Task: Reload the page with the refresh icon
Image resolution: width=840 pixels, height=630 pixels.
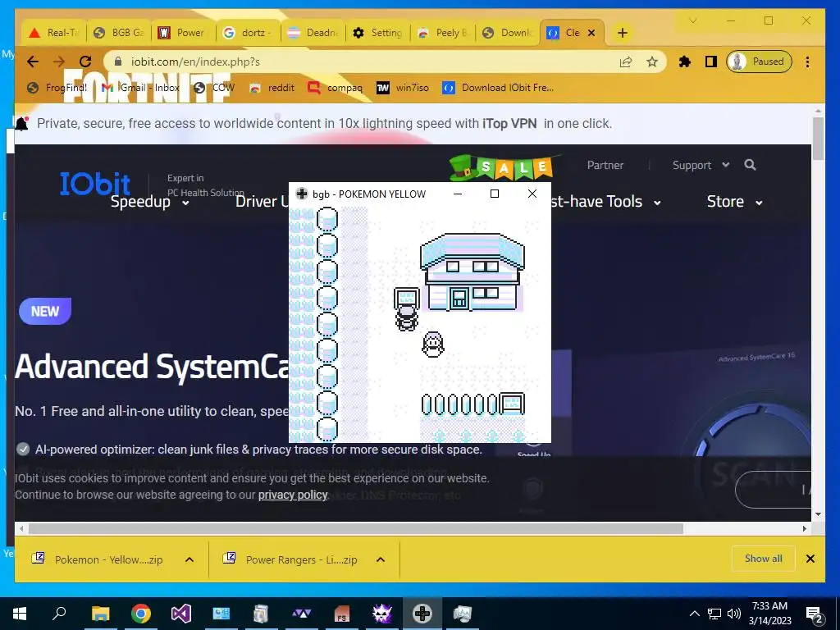Action: pyautogui.click(x=85, y=62)
